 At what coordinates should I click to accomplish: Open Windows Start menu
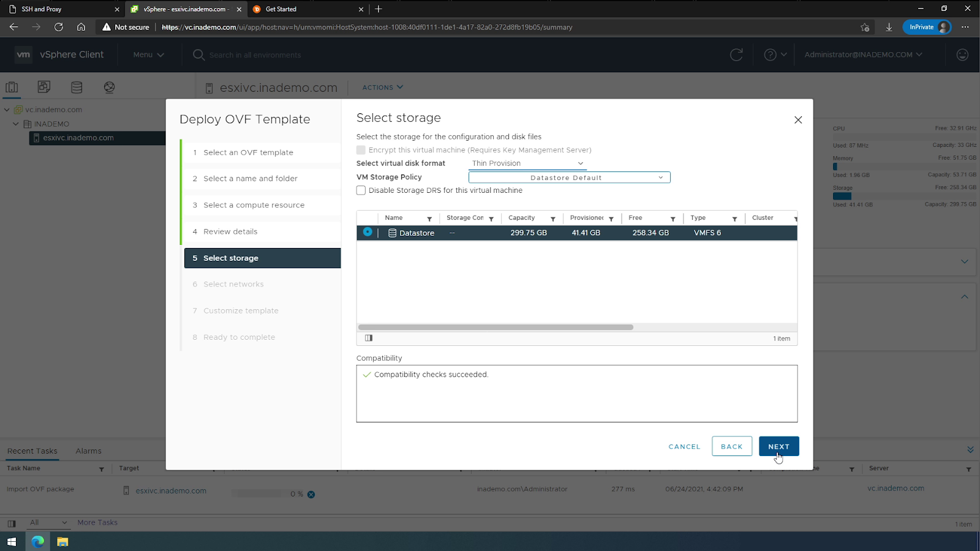pyautogui.click(x=12, y=542)
